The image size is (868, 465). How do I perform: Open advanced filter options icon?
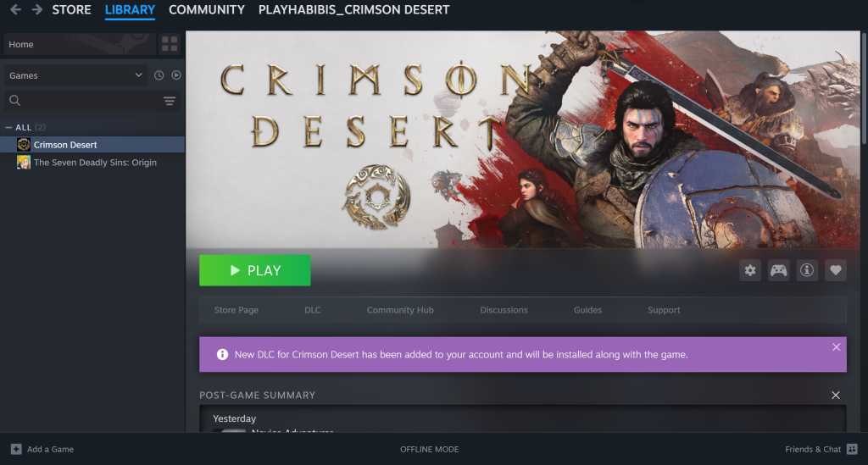pos(170,101)
